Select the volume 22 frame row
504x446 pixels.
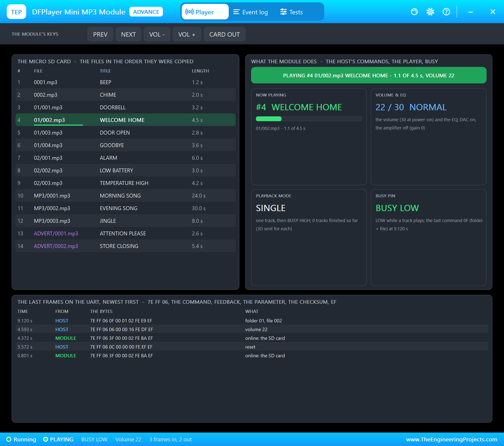click(252, 329)
